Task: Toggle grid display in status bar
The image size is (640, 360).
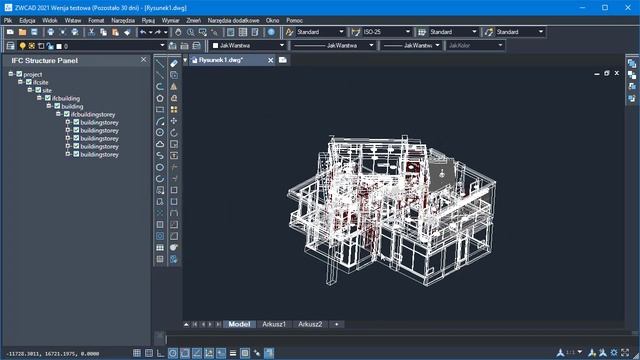Action: coord(137,353)
